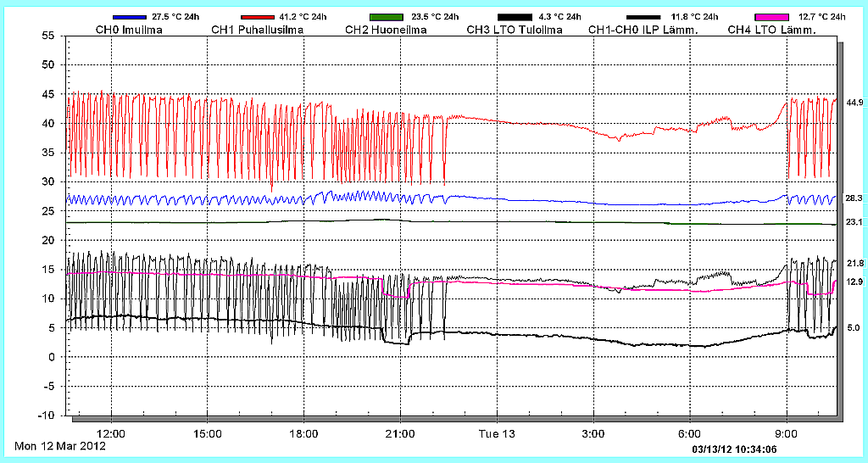Select the CH1 Puhallusilma channel label
The height and width of the screenshot is (463, 868).
coord(257,31)
